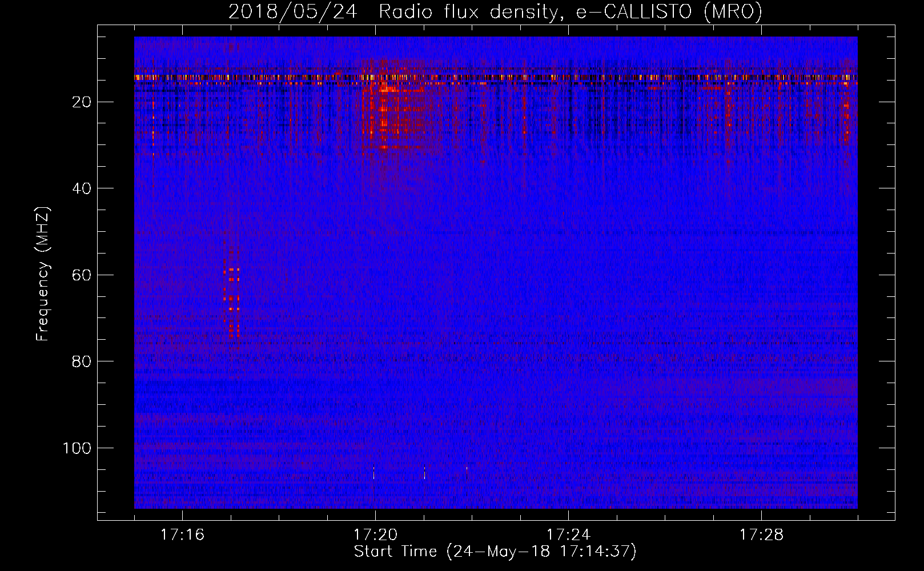Click the y-axis tick label '80'
Viewport: 924px width, 571px height.
click(82, 361)
